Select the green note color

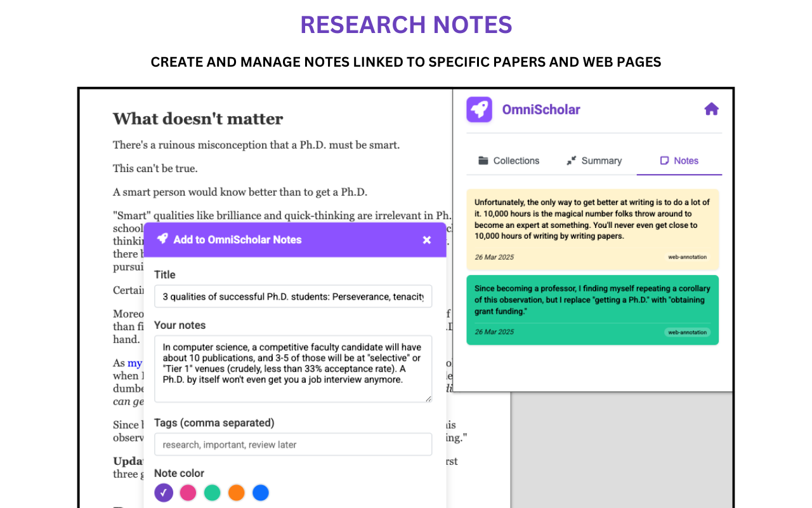(x=212, y=492)
